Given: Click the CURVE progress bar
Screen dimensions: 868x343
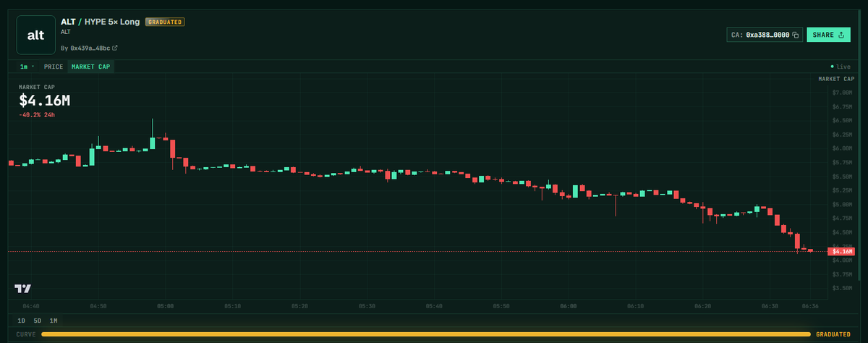Looking at the screenshot, I should tap(426, 334).
